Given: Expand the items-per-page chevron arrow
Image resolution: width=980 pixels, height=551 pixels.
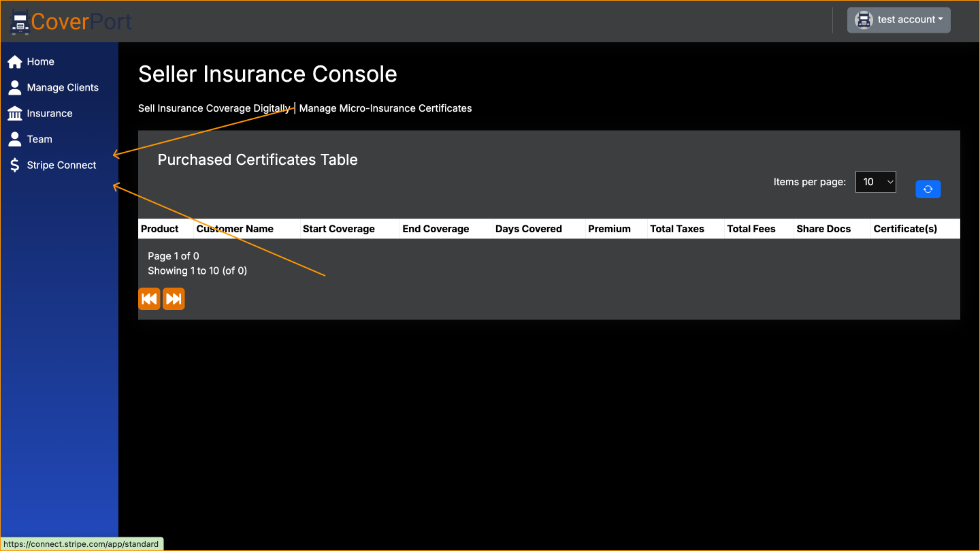Looking at the screenshot, I should (x=889, y=182).
